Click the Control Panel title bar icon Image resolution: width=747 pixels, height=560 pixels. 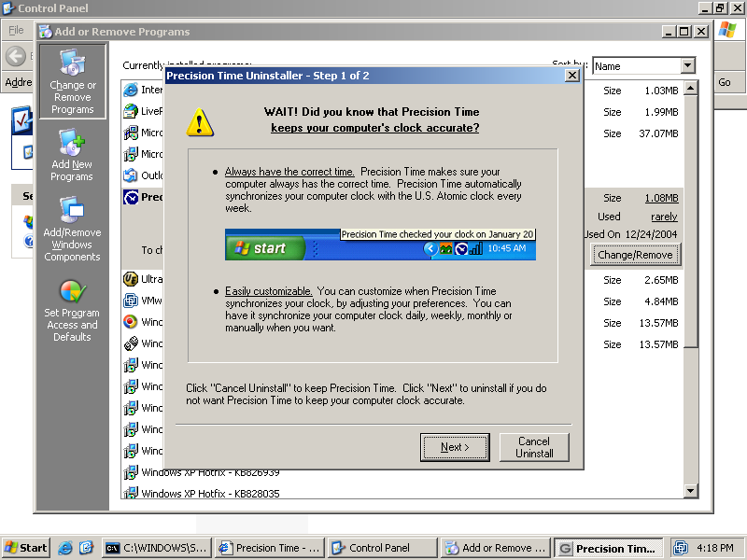click(x=8, y=8)
